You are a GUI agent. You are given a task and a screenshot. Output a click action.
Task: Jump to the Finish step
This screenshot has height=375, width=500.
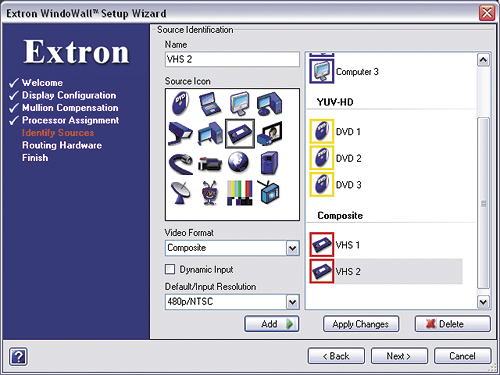[35, 158]
